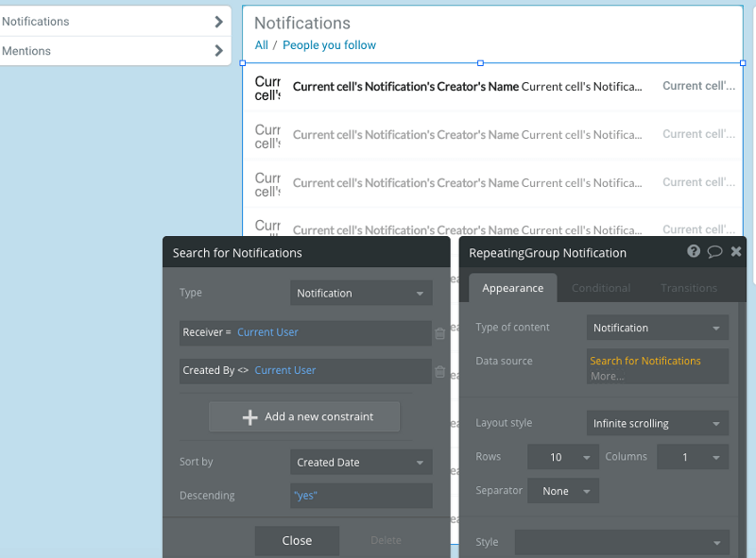The height and width of the screenshot is (558, 756).
Task: Open help for RepeatingGroup Notification
Action: [x=693, y=251]
